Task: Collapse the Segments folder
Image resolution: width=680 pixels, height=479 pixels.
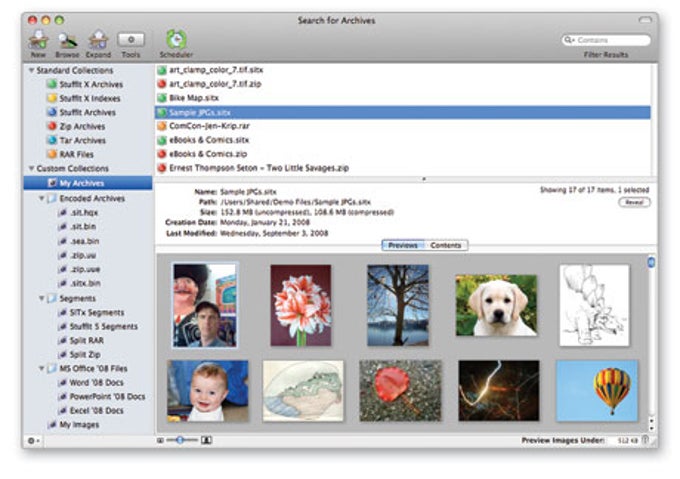Action: click(42, 298)
